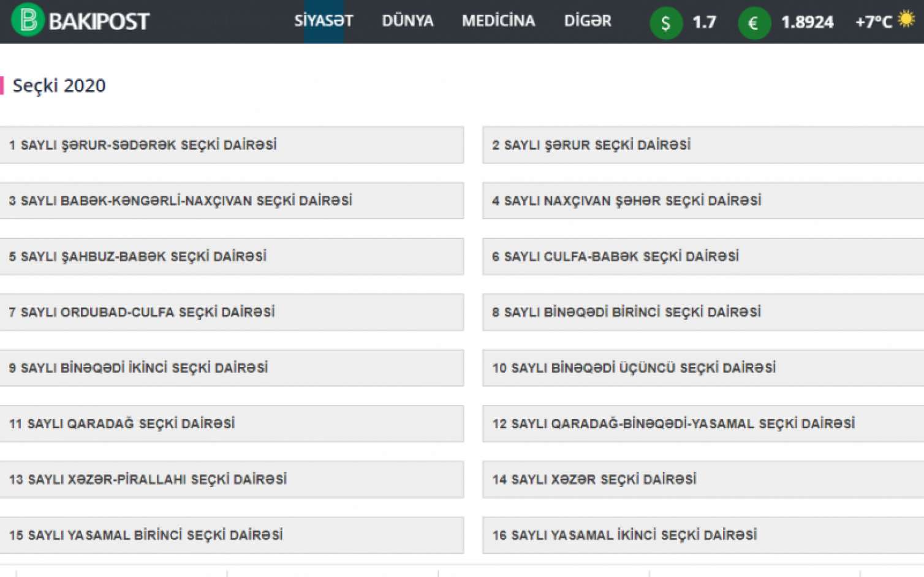924x577 pixels.
Task: Open the SİYASƏT menu
Action: click(324, 21)
